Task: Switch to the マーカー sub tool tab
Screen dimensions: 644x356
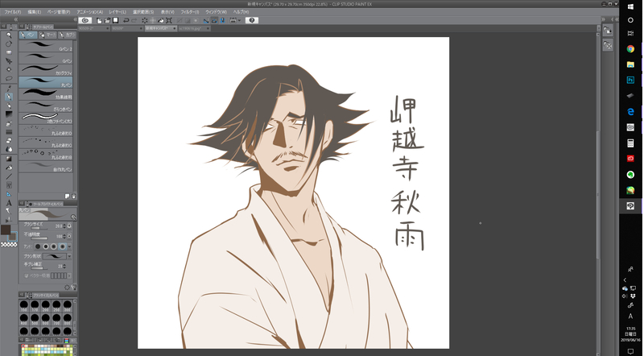Action: [47, 35]
